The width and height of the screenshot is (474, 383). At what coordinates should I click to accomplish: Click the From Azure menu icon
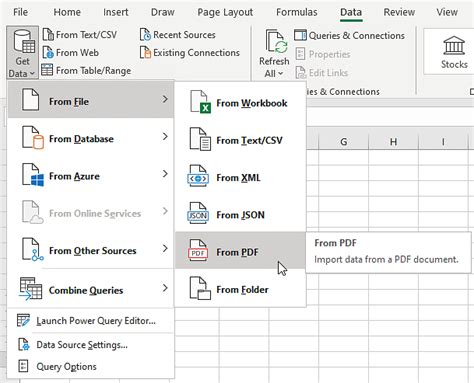(33, 175)
